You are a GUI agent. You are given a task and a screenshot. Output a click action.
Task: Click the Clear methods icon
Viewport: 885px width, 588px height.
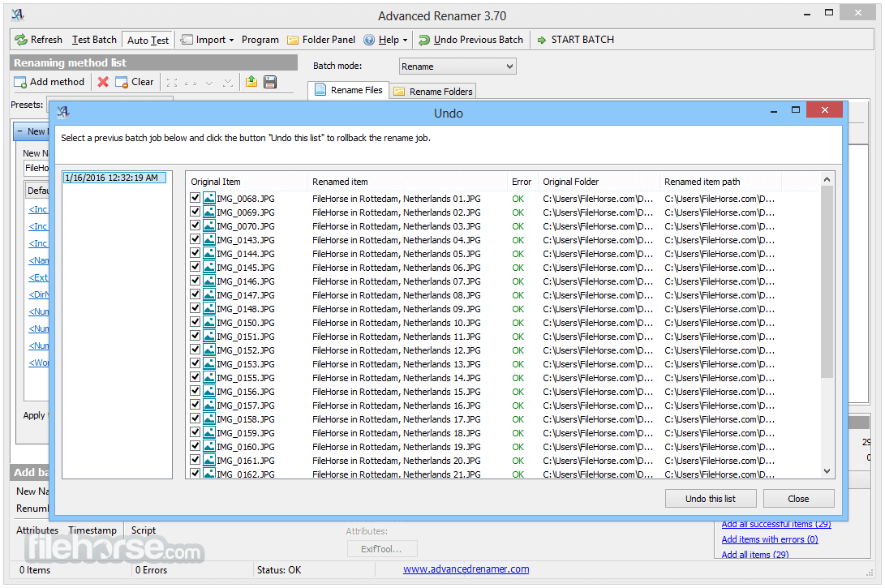(122, 83)
